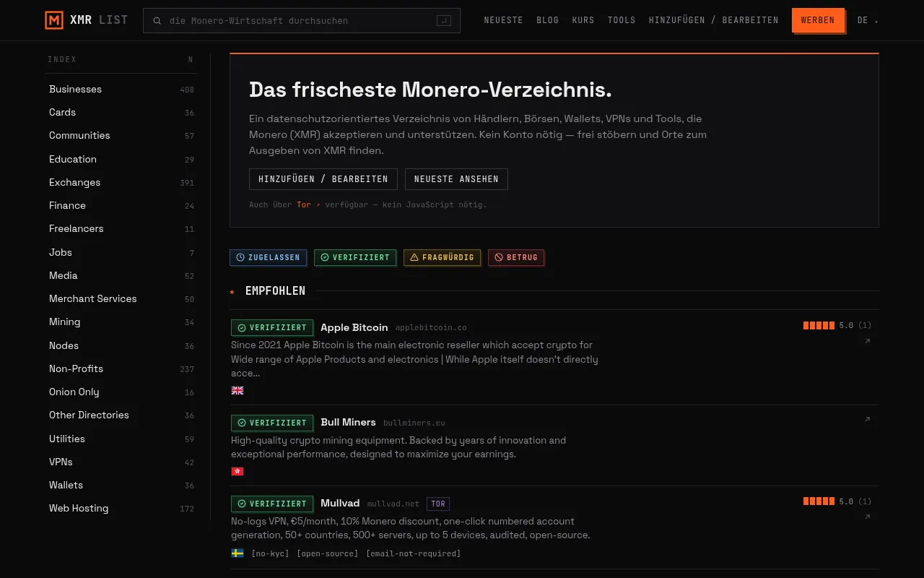Click the [no-kyc] tag under Mullvad
This screenshot has height=578, width=924.
[270, 553]
